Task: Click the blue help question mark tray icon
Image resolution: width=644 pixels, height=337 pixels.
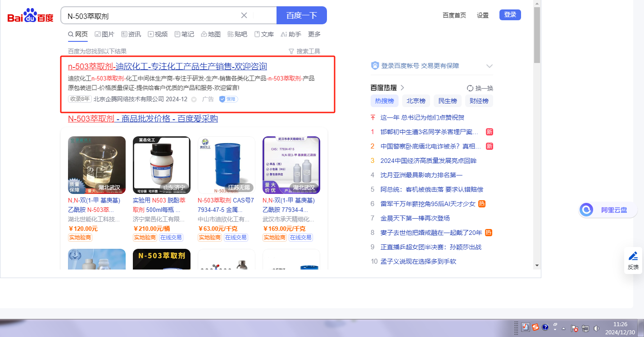Action: point(545,328)
